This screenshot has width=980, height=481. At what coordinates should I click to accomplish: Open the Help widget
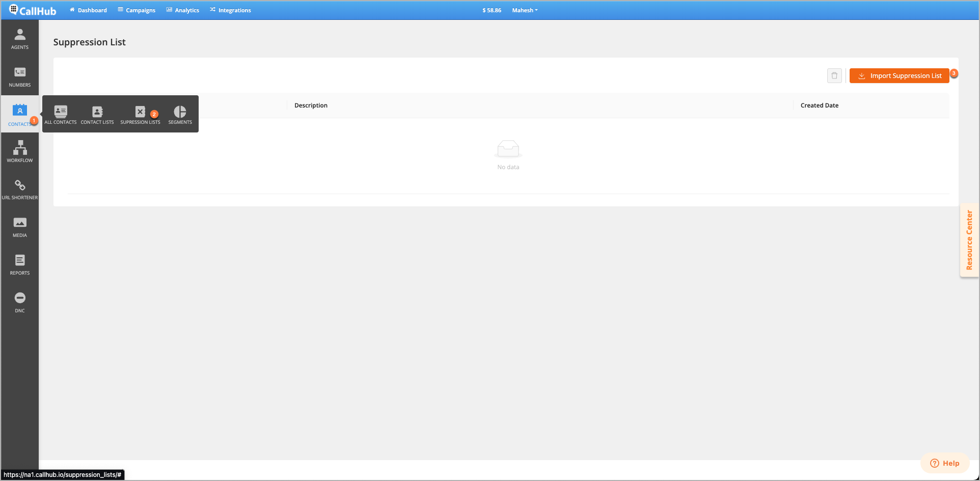[x=945, y=463]
